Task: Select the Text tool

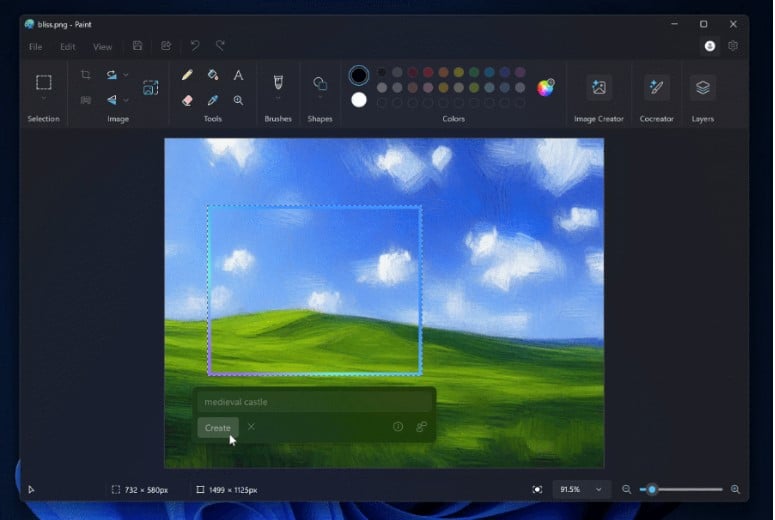Action: 238,75
